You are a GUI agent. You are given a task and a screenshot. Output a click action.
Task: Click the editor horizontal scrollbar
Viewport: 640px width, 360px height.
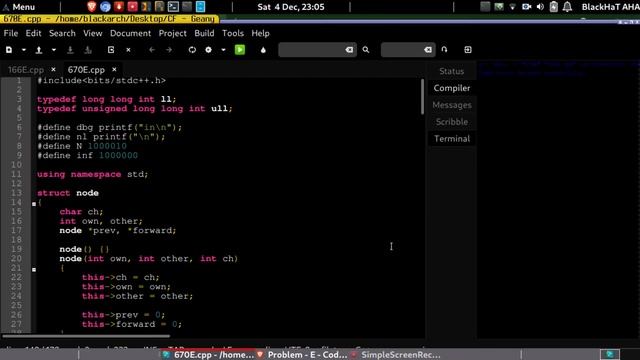coord(86,336)
